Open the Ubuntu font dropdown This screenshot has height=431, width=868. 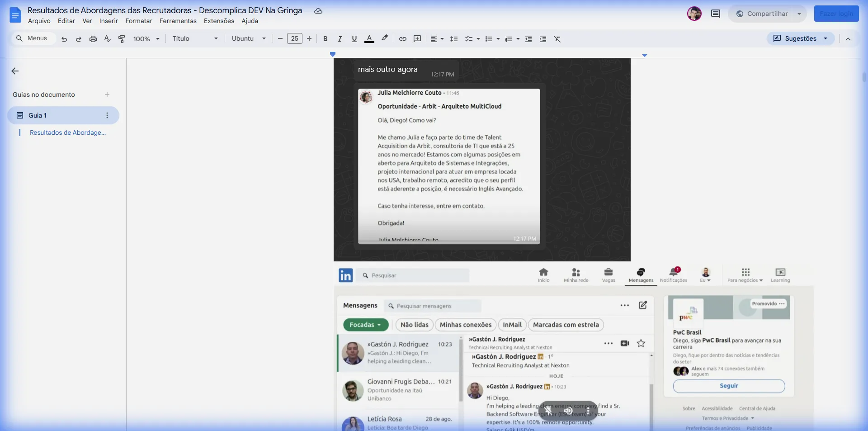click(249, 39)
